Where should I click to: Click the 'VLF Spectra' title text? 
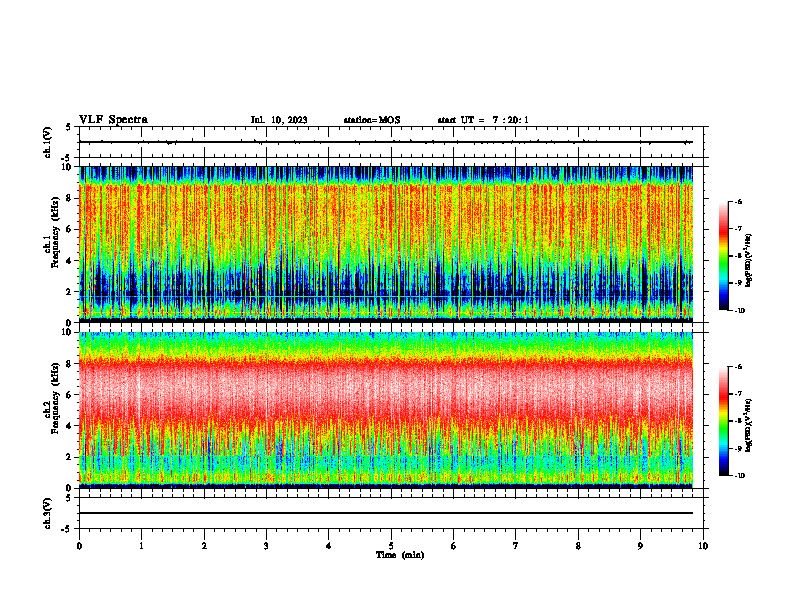[113, 120]
